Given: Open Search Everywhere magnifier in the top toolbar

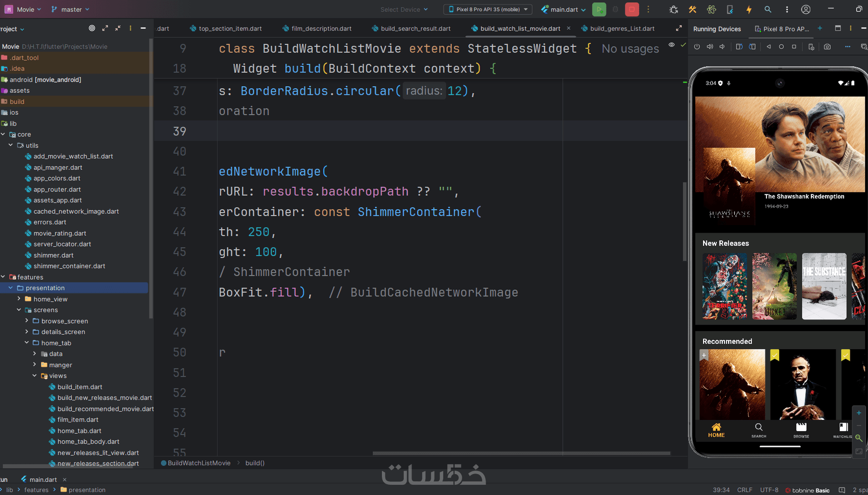Looking at the screenshot, I should (768, 9).
